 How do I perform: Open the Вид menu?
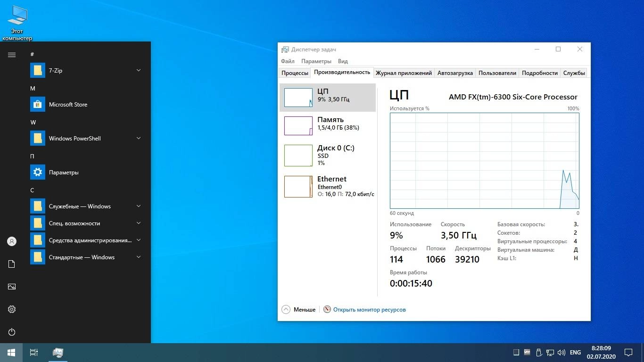point(343,61)
